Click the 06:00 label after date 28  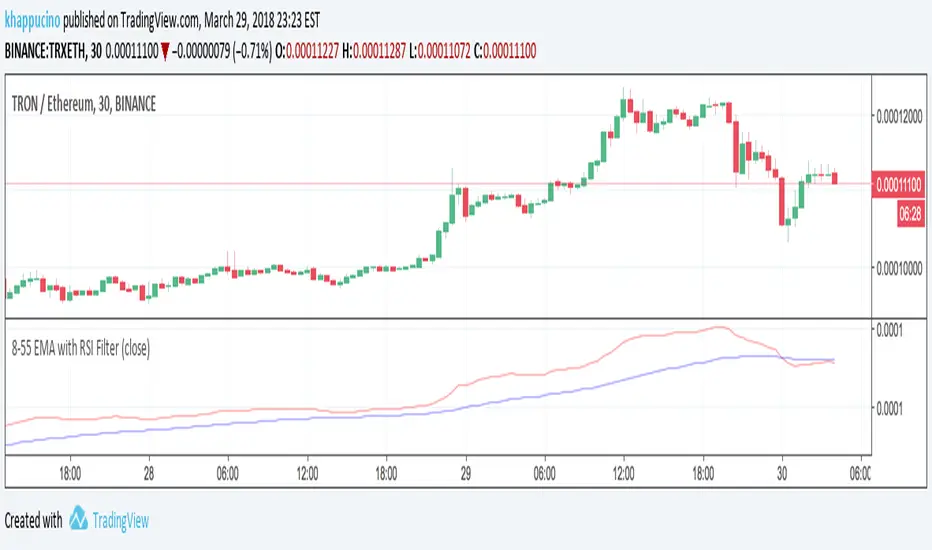pos(228,473)
